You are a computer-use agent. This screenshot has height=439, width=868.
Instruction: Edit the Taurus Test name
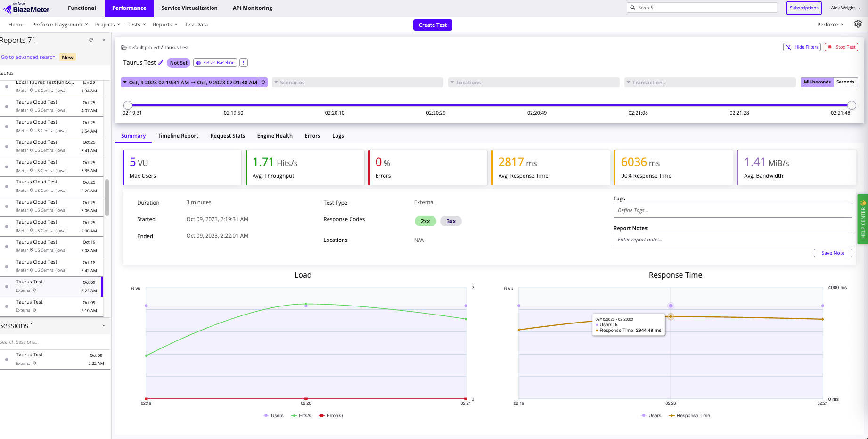click(161, 62)
